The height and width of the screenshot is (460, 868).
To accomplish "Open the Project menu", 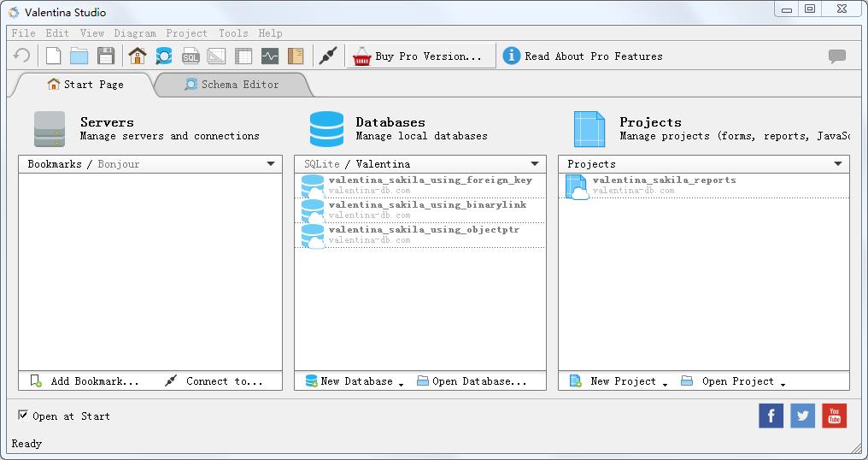I will [186, 33].
